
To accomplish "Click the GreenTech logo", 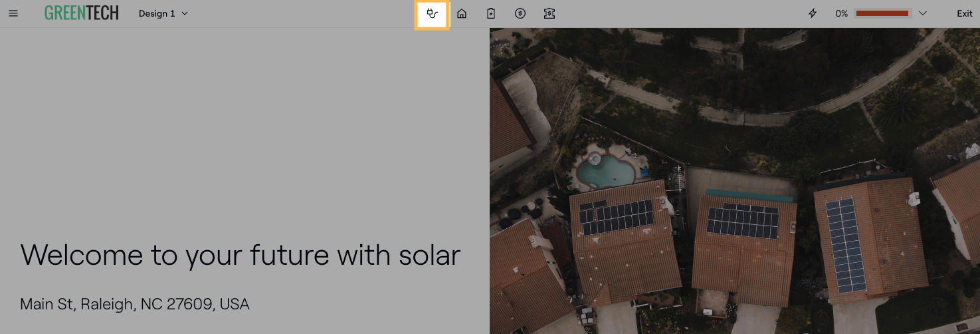I will (x=82, y=13).
